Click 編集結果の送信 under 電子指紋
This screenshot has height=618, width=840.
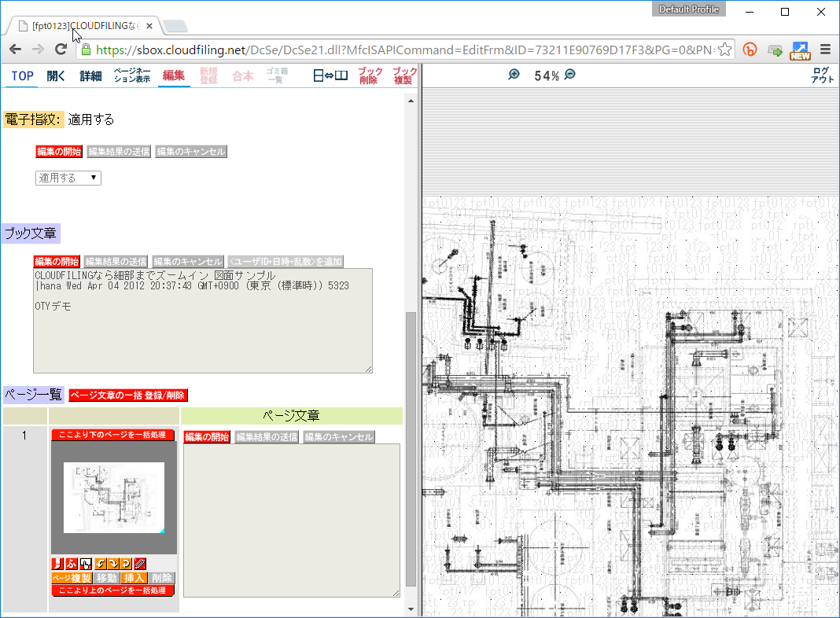click(x=119, y=152)
